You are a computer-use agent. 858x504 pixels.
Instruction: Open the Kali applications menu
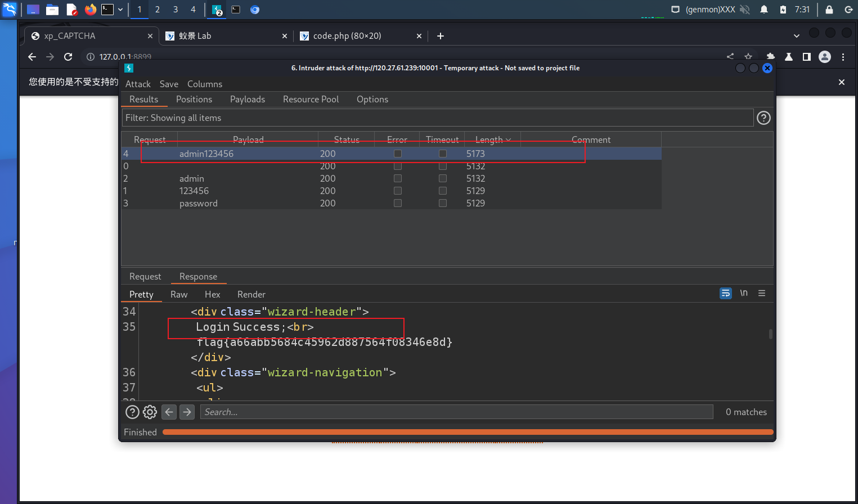10,9
